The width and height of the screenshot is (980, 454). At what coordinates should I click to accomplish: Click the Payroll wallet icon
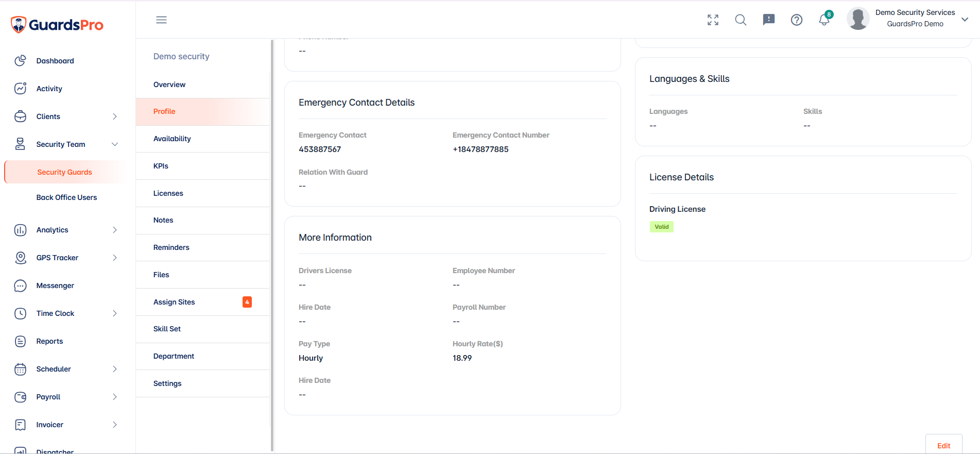coord(20,397)
